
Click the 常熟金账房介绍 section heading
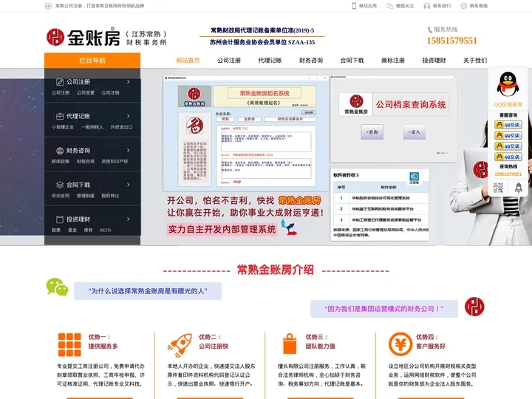point(276,270)
